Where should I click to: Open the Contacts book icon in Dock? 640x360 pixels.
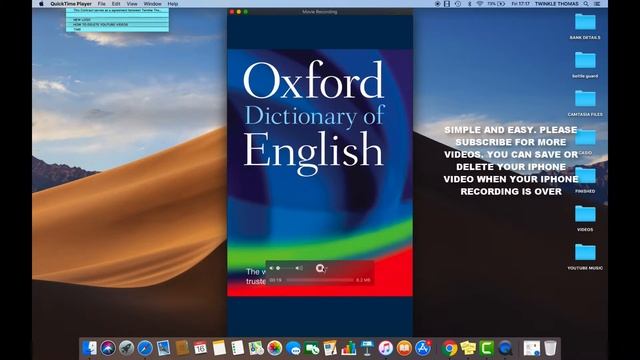pos(182,348)
